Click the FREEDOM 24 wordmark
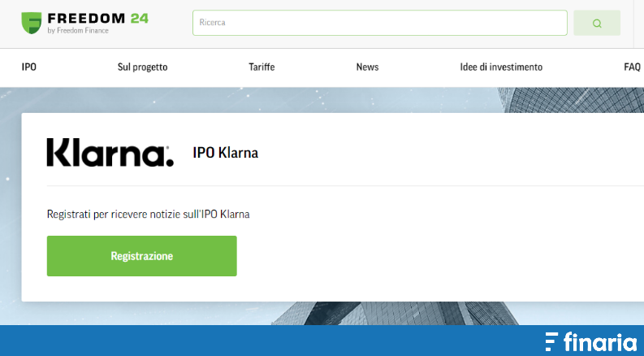644x356 pixels. [97, 19]
